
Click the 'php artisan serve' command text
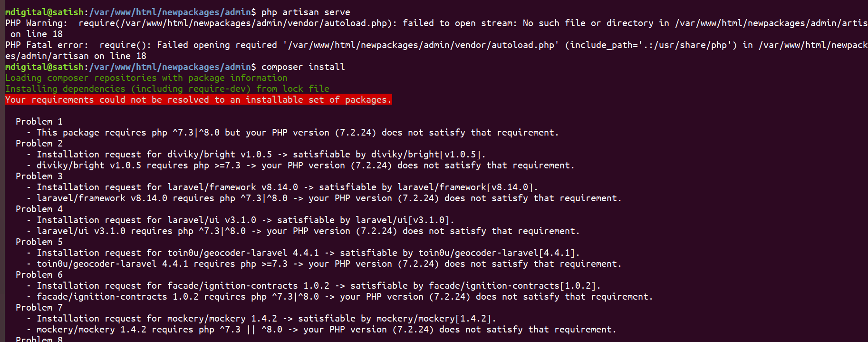pos(306,12)
